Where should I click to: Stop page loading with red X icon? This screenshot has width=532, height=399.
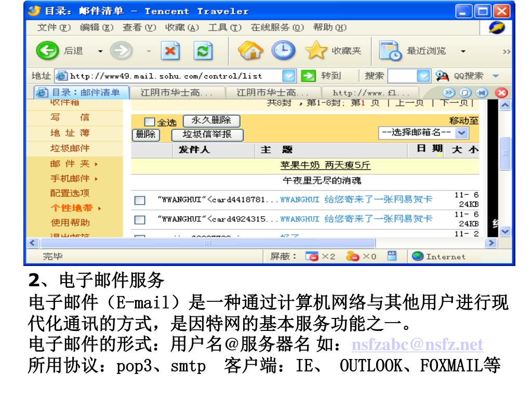(170, 51)
